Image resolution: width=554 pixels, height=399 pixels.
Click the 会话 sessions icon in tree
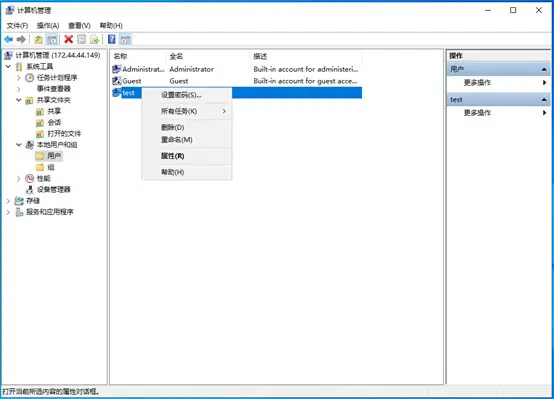coord(40,123)
